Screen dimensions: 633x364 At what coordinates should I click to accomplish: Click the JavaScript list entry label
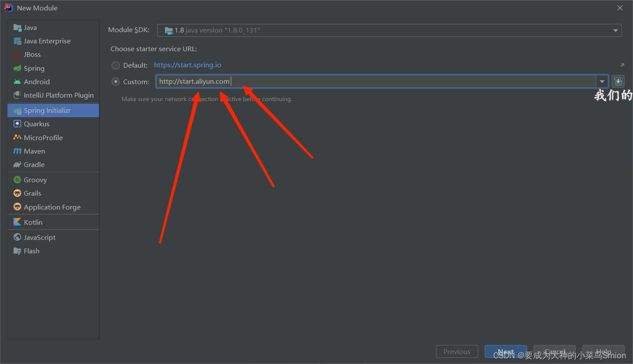[x=39, y=238]
